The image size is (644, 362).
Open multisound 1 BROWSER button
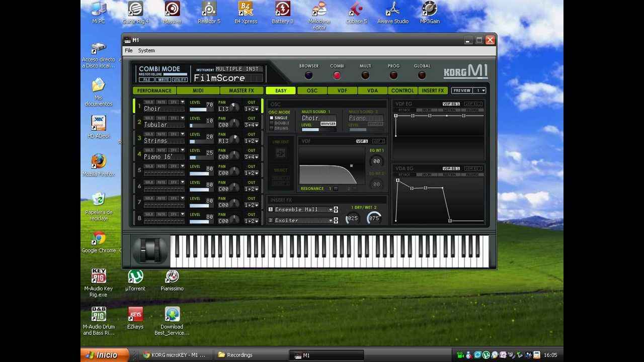pos(328,124)
